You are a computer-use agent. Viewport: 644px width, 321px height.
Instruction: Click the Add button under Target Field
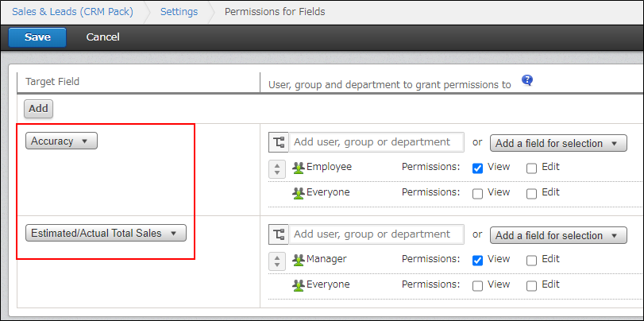38,108
